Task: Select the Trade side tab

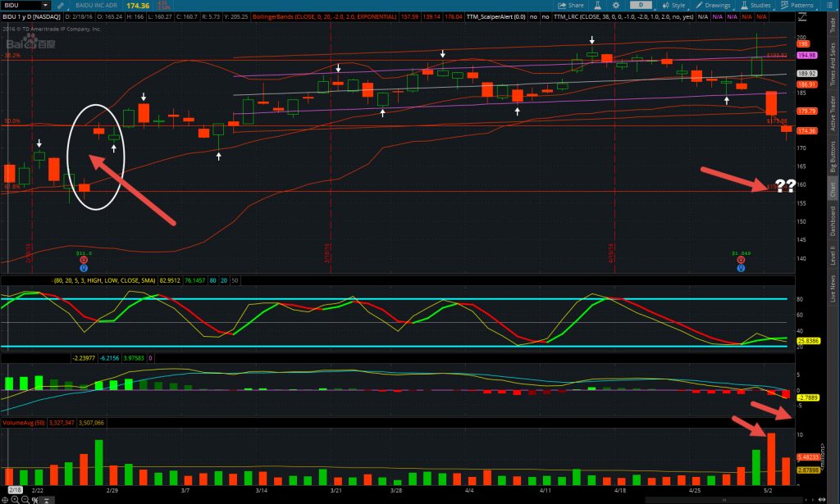Action: tap(833, 25)
